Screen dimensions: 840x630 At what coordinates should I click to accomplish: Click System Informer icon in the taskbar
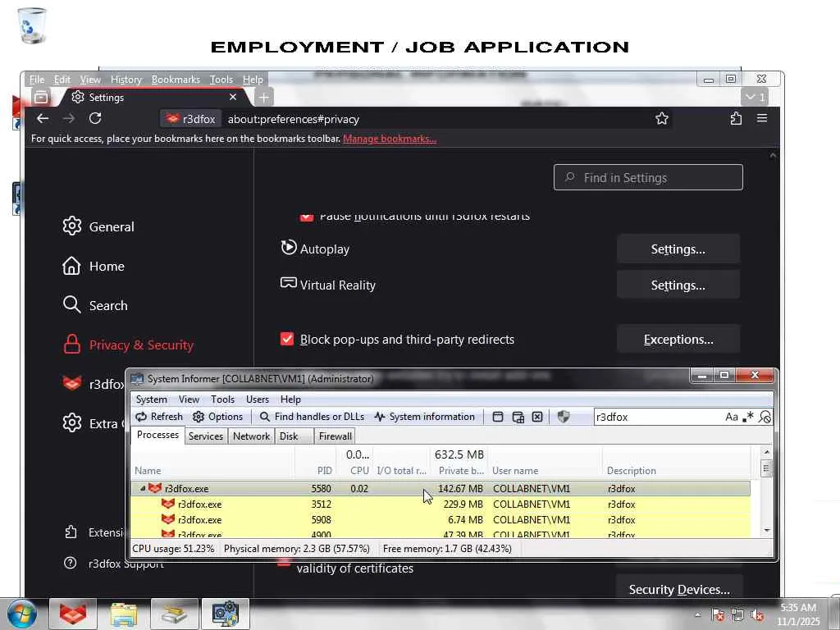coord(226,614)
